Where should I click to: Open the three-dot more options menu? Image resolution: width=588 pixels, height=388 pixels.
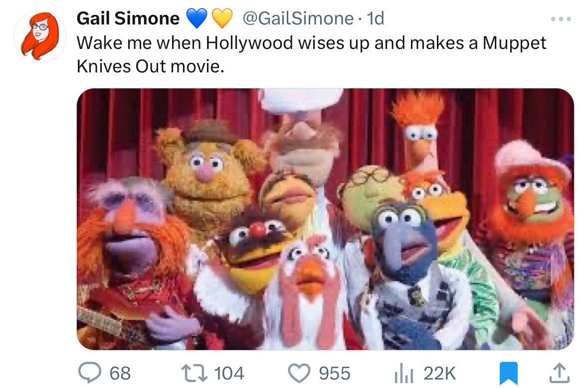[x=561, y=19]
